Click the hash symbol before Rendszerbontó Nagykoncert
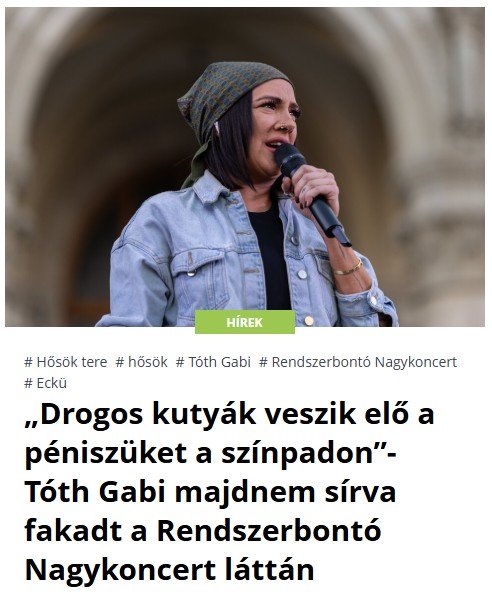The height and width of the screenshot is (598, 492). 263,362
